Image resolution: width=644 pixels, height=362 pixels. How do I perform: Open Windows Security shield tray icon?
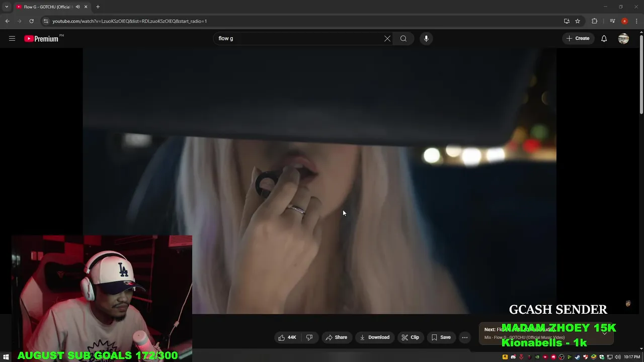pyautogui.click(x=602, y=357)
